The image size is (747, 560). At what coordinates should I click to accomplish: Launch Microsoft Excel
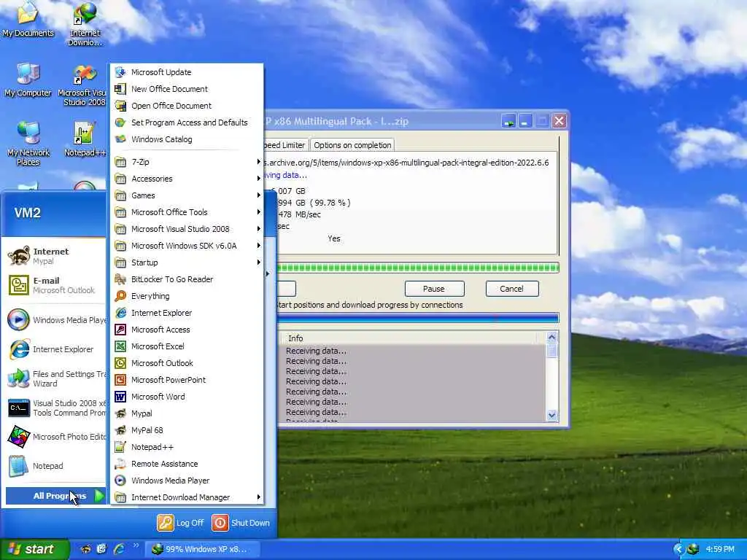pyautogui.click(x=187, y=346)
